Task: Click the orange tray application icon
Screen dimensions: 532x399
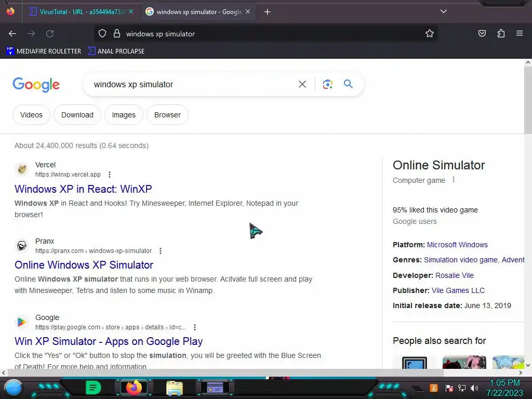Action: pos(434,388)
